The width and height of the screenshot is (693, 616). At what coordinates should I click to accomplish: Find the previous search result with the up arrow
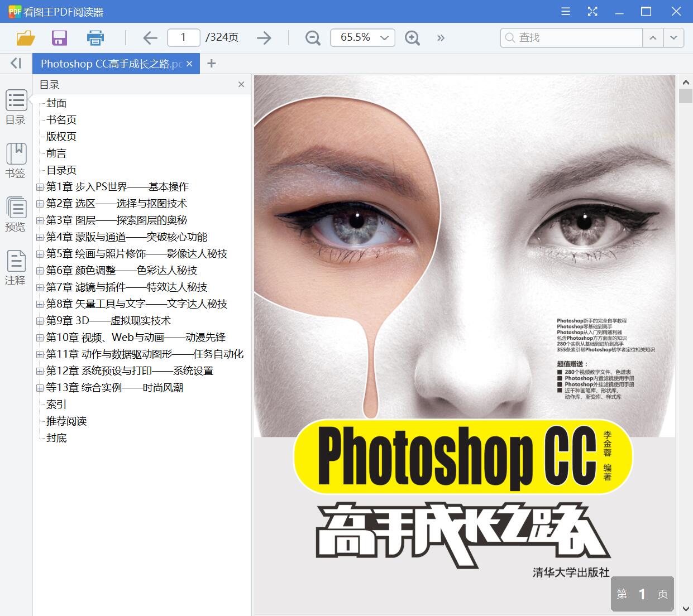click(652, 37)
